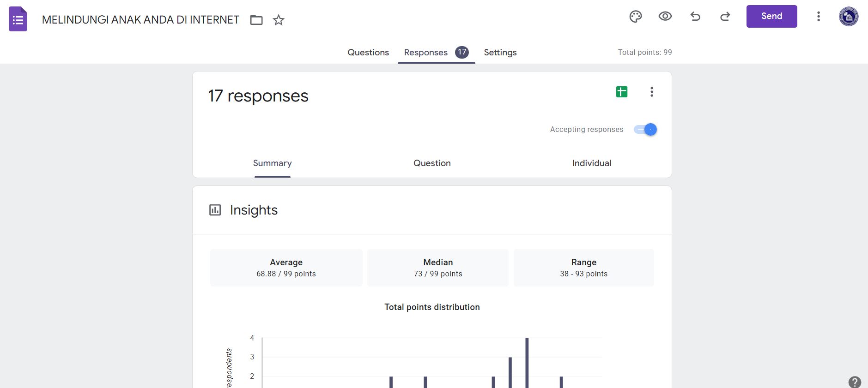Click the redo arrow
Screen dimensions: 868x388
pos(725,17)
